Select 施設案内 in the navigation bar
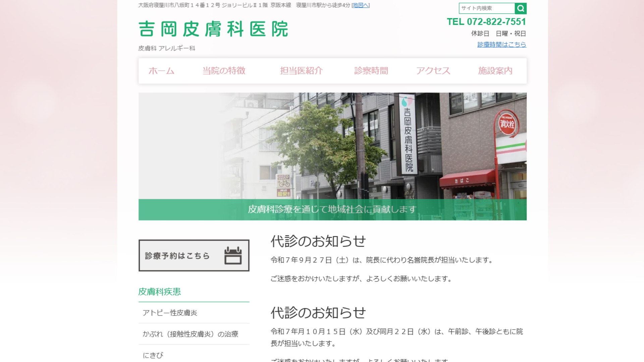The image size is (644, 362). point(495,71)
